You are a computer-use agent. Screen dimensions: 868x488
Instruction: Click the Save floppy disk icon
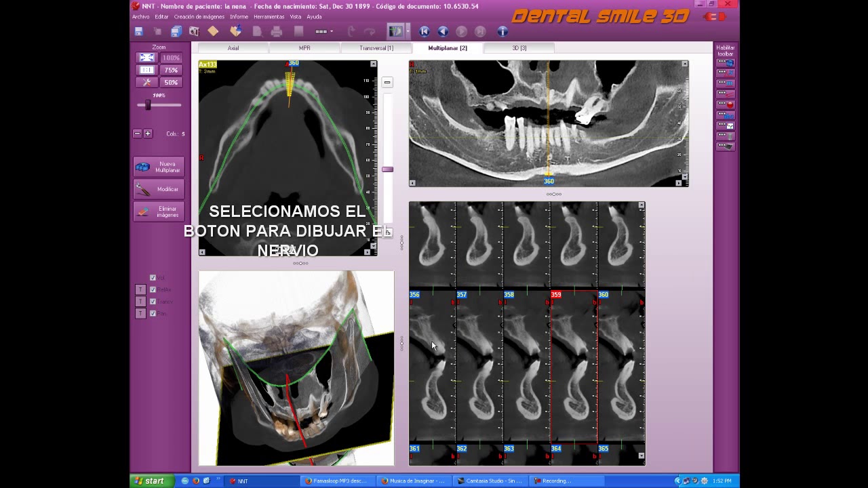[138, 31]
